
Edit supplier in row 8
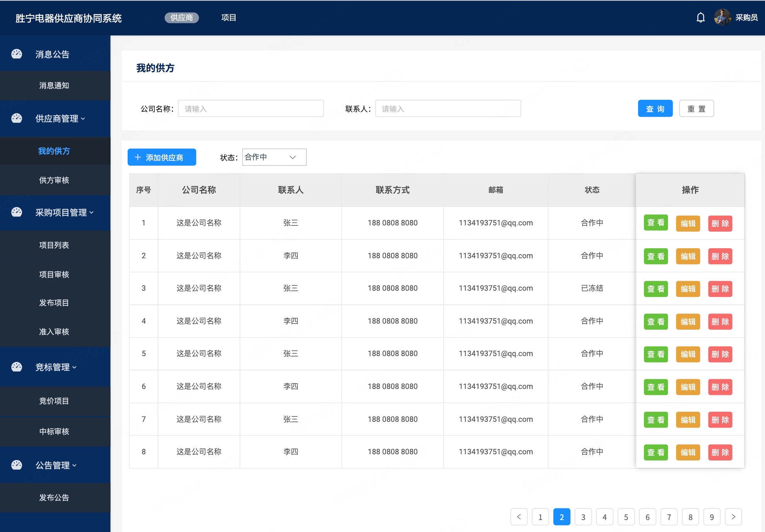[688, 452]
